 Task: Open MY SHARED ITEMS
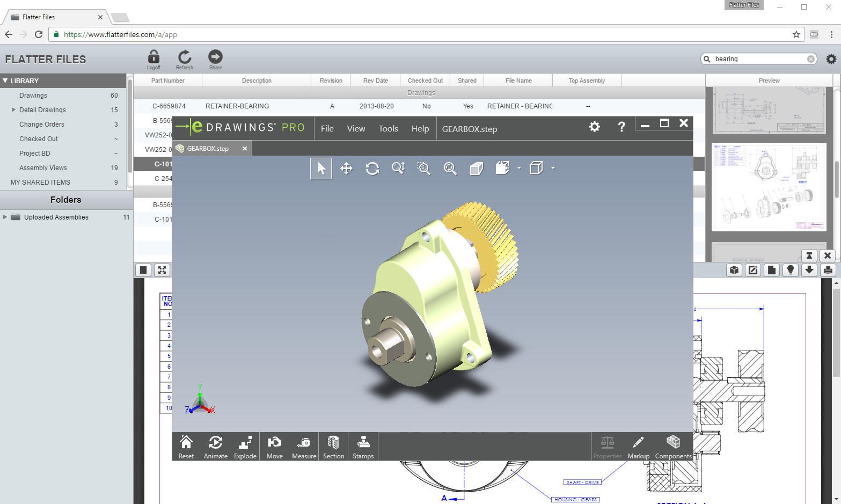(40, 182)
